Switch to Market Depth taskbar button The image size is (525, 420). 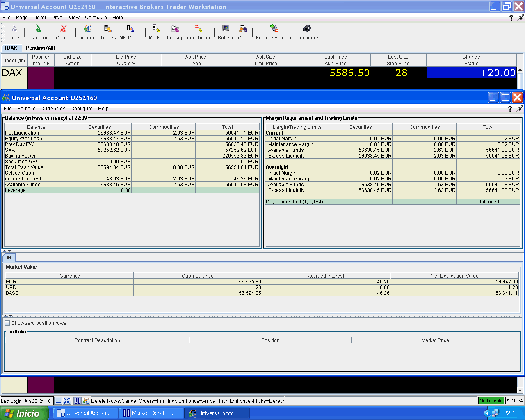151,413
